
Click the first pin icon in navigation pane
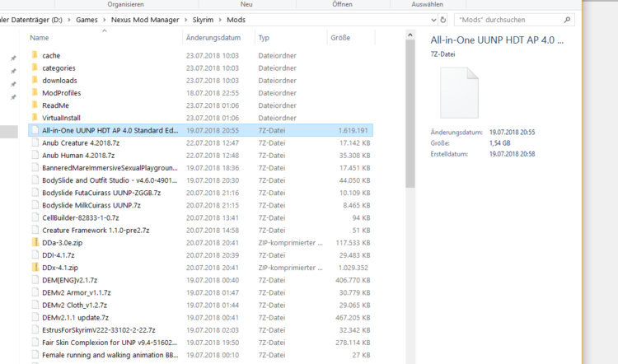click(x=13, y=58)
